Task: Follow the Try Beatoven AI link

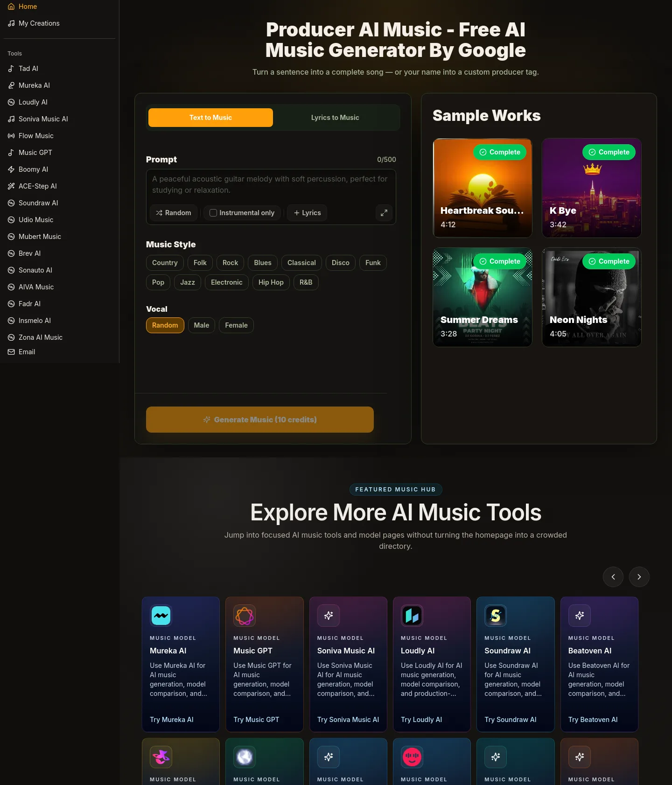Action: 593,720
